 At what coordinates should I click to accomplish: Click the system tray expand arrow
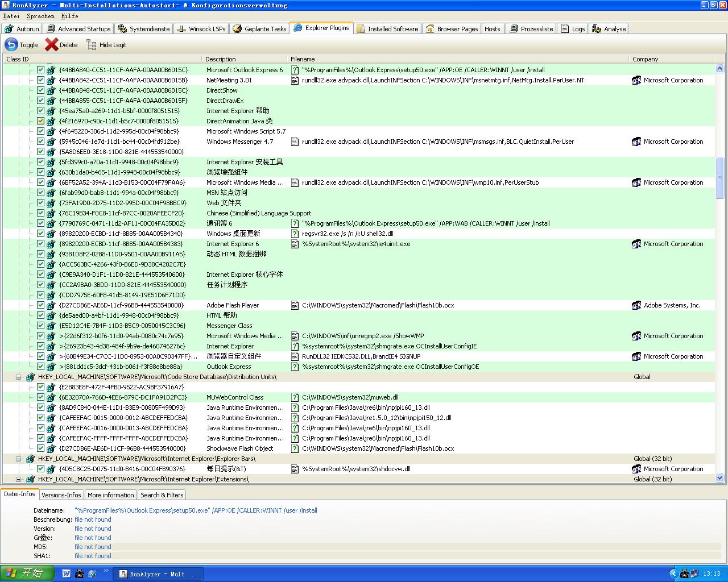point(674,573)
